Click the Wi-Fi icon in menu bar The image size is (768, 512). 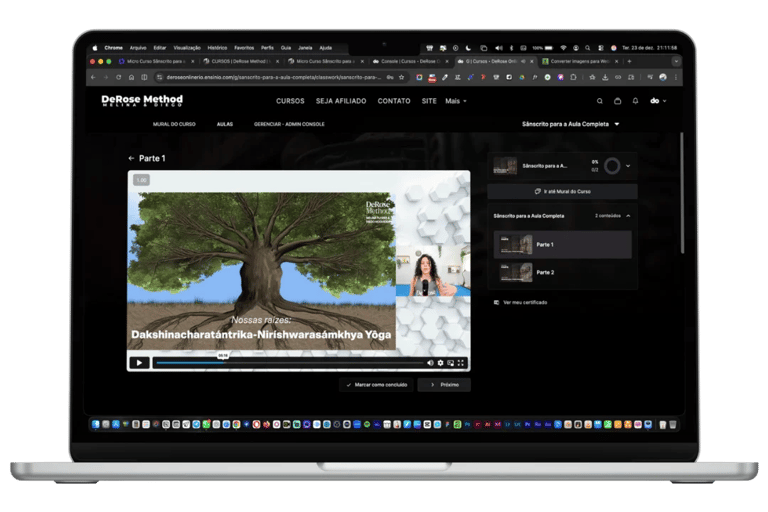click(563, 48)
